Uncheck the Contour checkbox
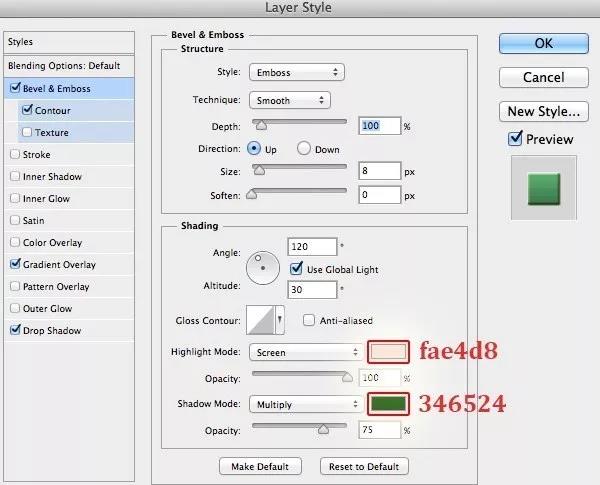 (x=27, y=110)
